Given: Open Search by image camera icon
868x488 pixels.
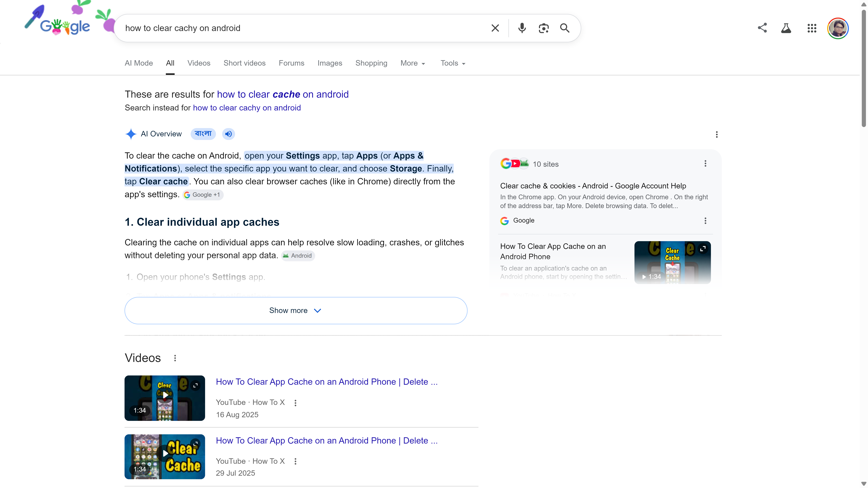Looking at the screenshot, I should point(543,28).
